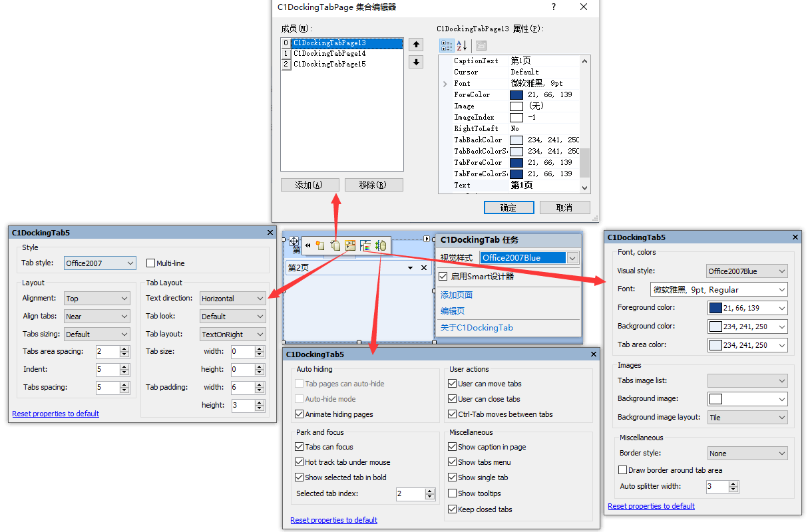Open the font and colors toolbar icon
This screenshot has height=532, width=808.
coord(365,245)
